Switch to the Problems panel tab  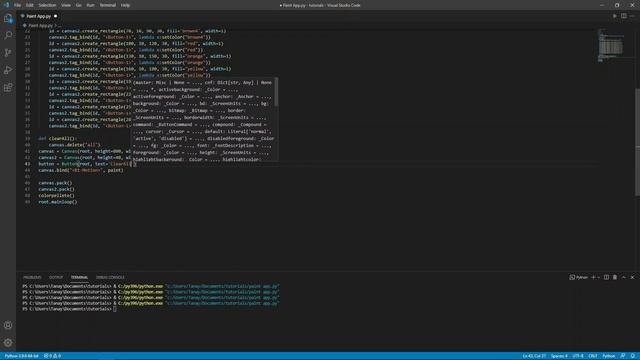[x=32, y=277]
